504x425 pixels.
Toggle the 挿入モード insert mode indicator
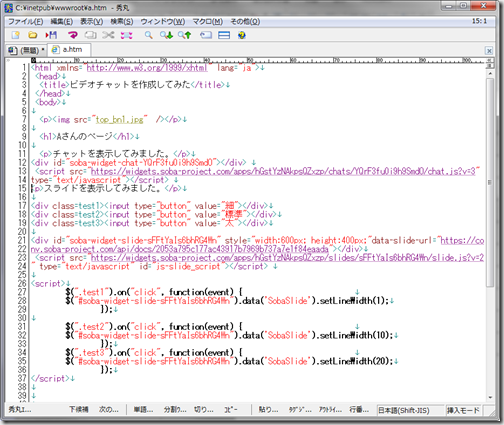click(x=463, y=410)
